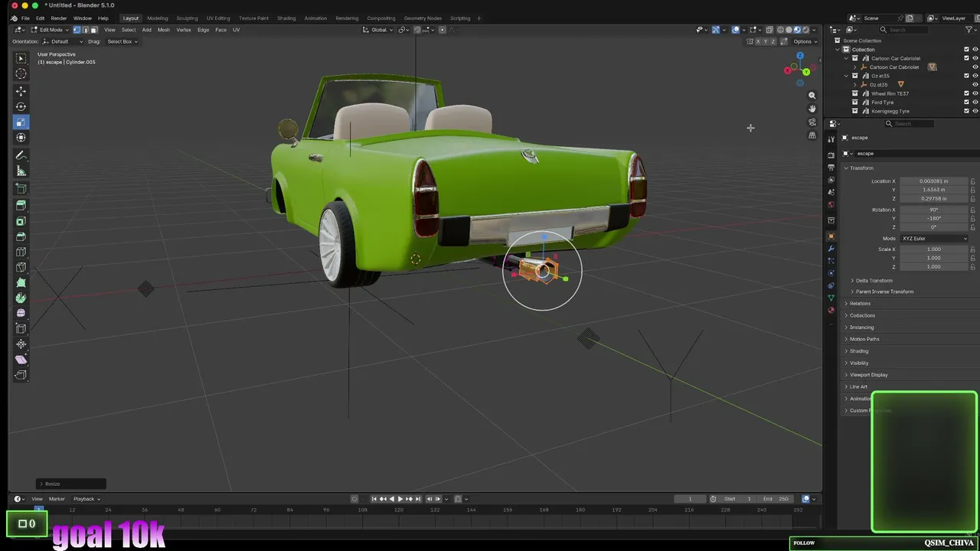Screen dimensions: 980x551
Task: Open the Orientation Default dropdown
Action: point(63,41)
